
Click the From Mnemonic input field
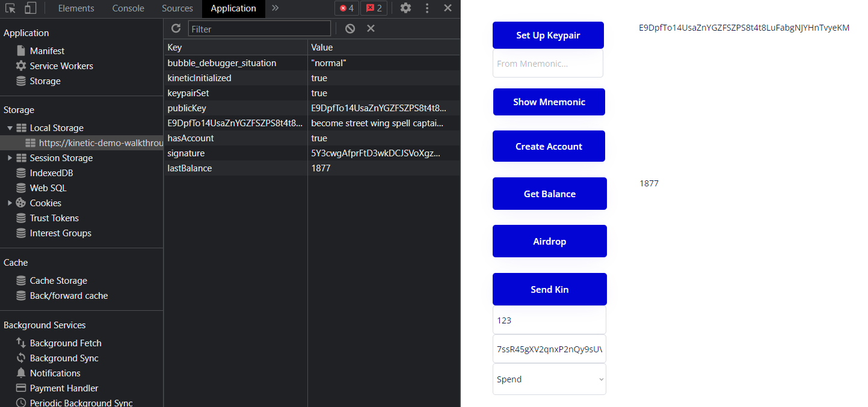pos(548,63)
